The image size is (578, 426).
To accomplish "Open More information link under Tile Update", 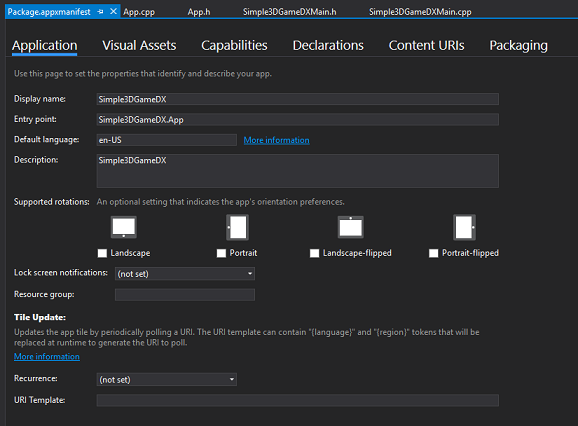I will pyautogui.click(x=47, y=356).
